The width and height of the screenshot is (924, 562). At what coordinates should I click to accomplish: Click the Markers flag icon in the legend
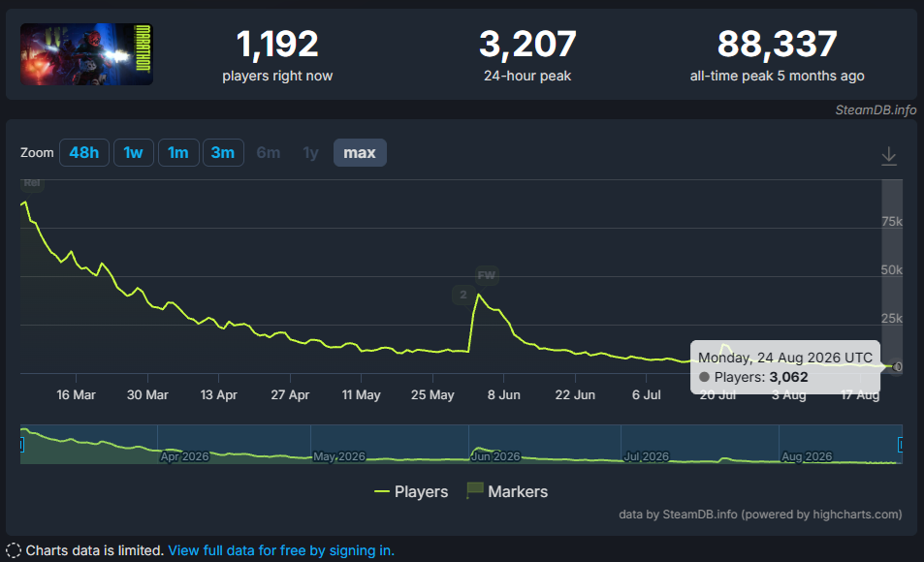click(474, 490)
